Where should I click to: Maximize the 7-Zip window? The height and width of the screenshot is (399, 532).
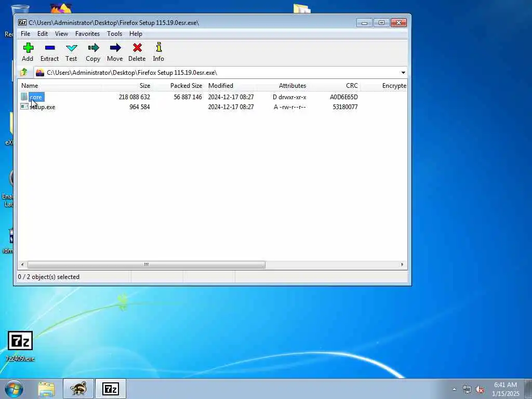click(x=381, y=23)
